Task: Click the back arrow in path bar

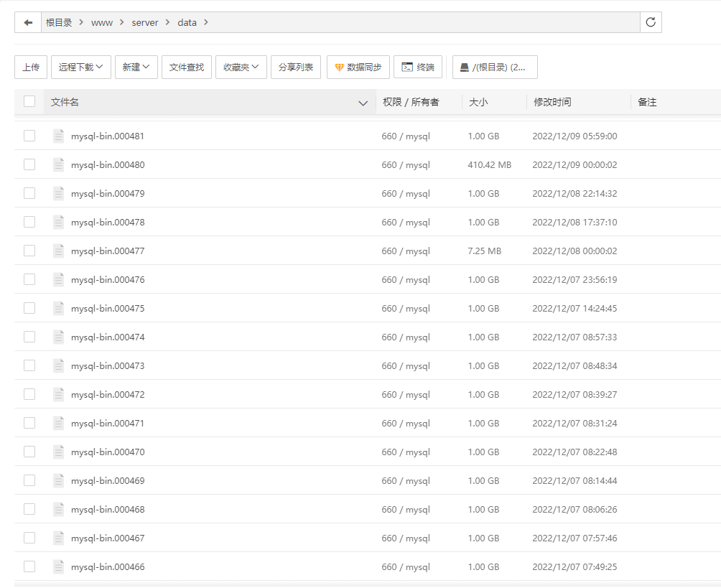Action: point(28,22)
